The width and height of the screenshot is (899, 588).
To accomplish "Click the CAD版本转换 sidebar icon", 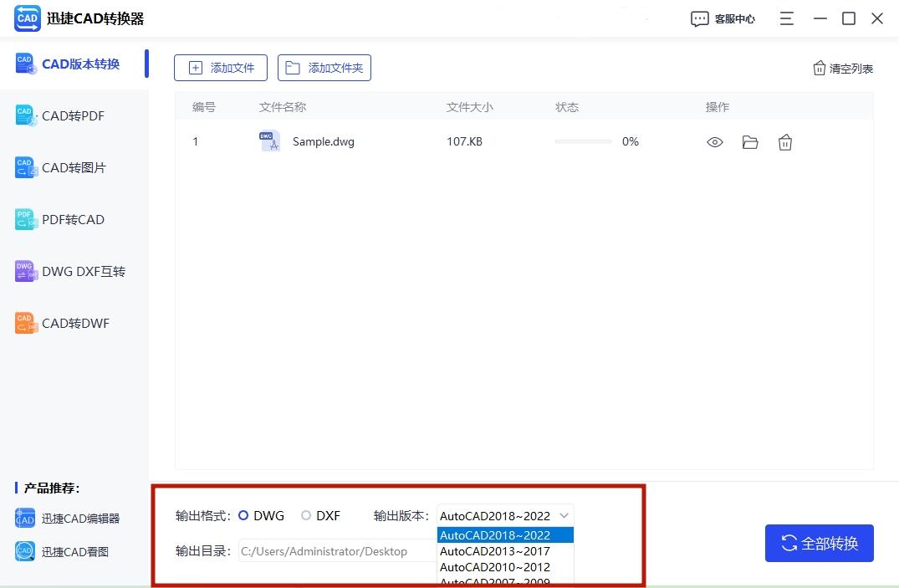I will pos(26,64).
